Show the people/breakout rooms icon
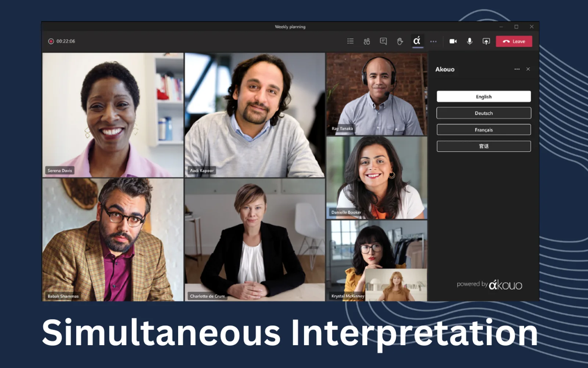 pos(367,41)
